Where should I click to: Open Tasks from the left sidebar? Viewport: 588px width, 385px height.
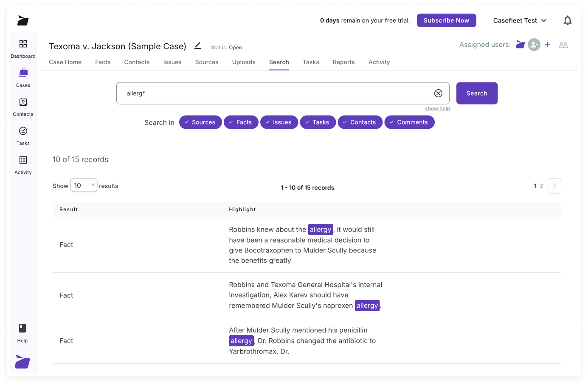(x=23, y=135)
